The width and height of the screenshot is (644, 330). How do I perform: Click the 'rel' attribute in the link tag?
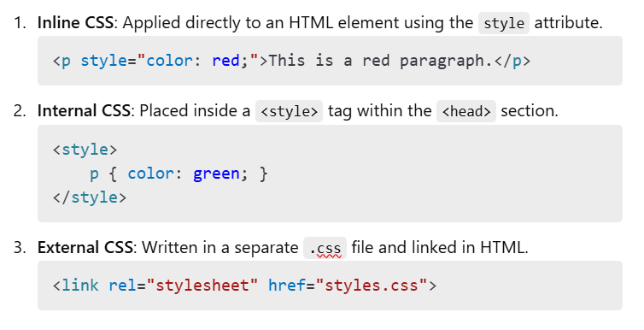[x=122, y=286]
